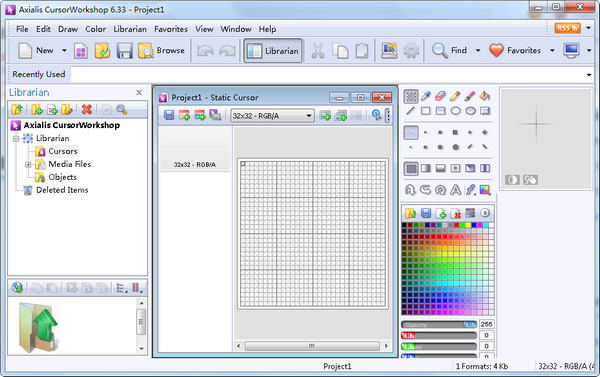
Task: Open the Favorites menu in menu bar
Action: point(171,29)
